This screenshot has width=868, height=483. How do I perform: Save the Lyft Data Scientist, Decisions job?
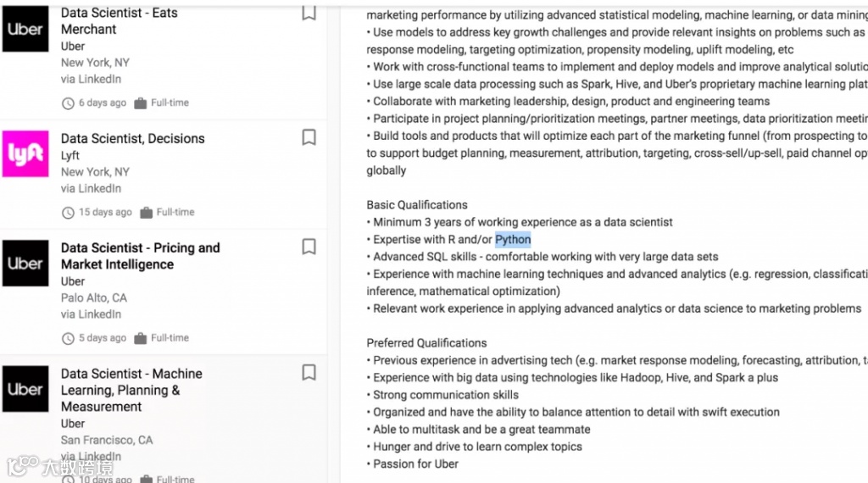click(309, 137)
